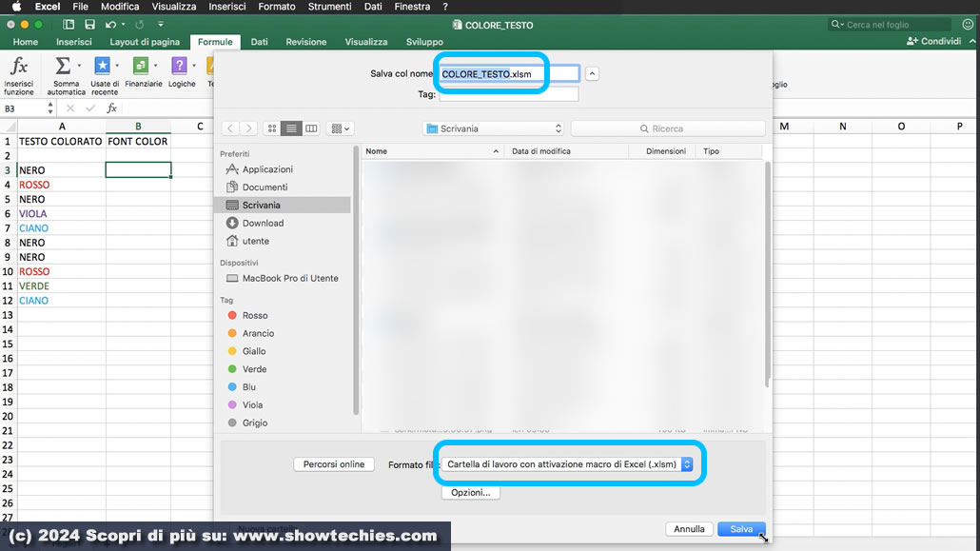The height and width of the screenshot is (551, 980).
Task: Select cell A6 containing VIOLA
Action: click(61, 214)
